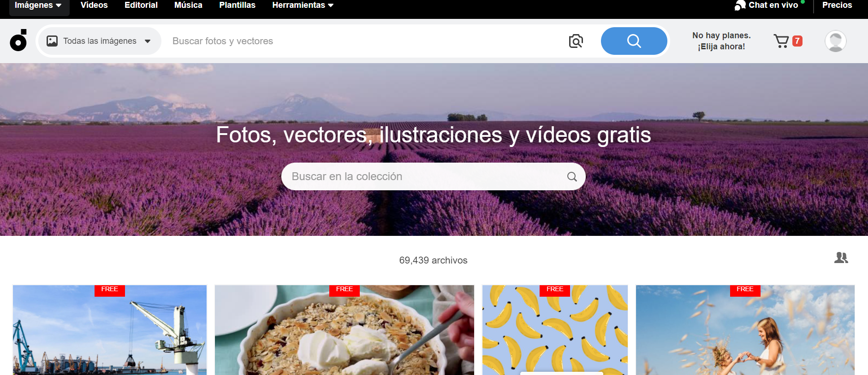The width and height of the screenshot is (868, 375).
Task: Click the red cart badge showing 7
Action: (x=797, y=41)
